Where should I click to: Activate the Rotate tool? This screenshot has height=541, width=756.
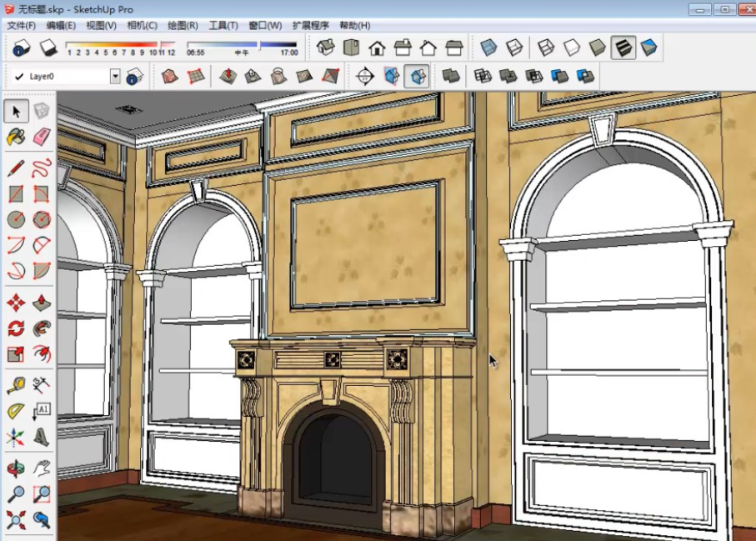[x=16, y=328]
